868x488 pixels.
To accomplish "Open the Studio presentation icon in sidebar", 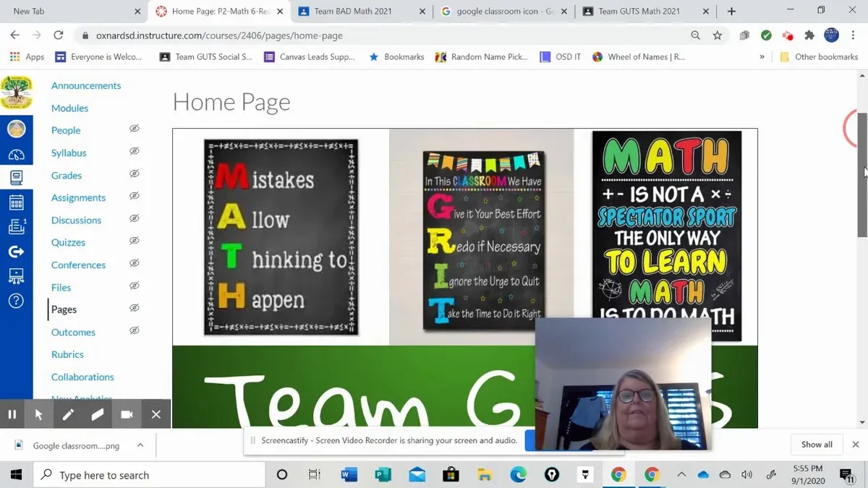I will point(16,276).
